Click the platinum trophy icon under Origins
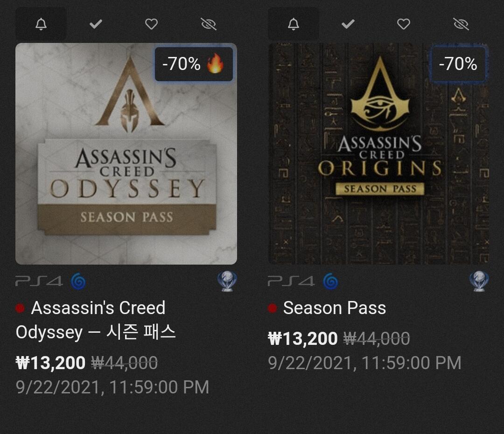Viewport: 504px width, 434px height. [479, 281]
